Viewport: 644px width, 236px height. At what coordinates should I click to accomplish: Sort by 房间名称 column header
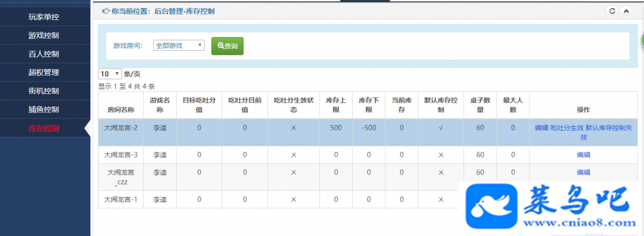[x=121, y=110]
